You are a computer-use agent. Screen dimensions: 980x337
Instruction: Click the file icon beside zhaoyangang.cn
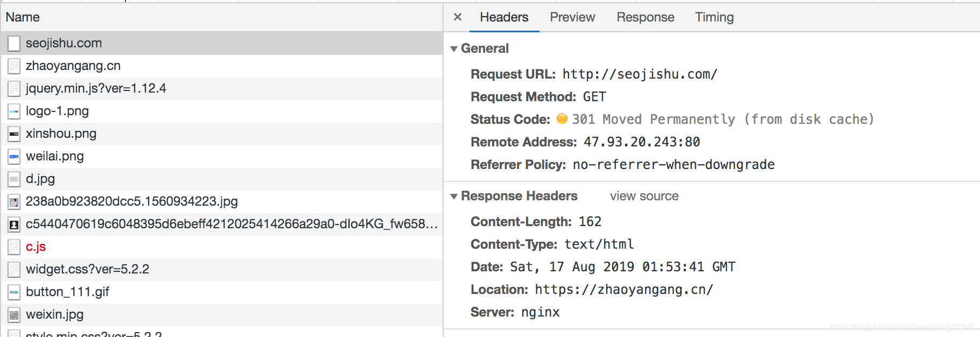pyautogui.click(x=14, y=66)
